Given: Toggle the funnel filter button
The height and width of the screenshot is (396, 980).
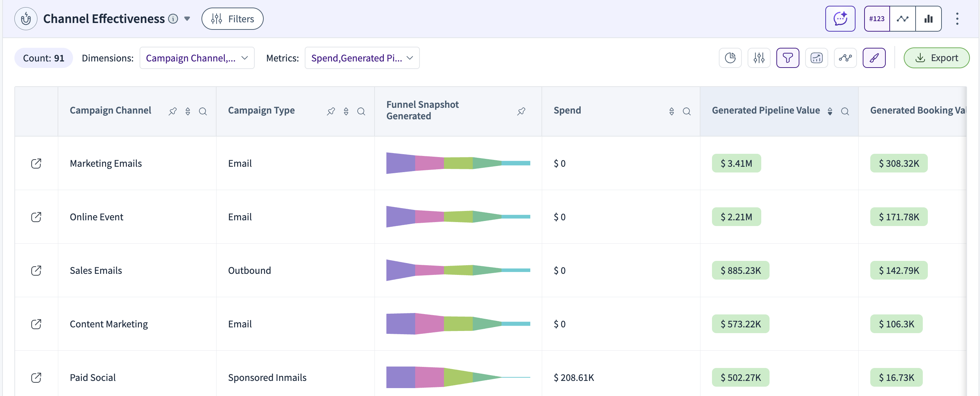Looking at the screenshot, I should click(788, 58).
